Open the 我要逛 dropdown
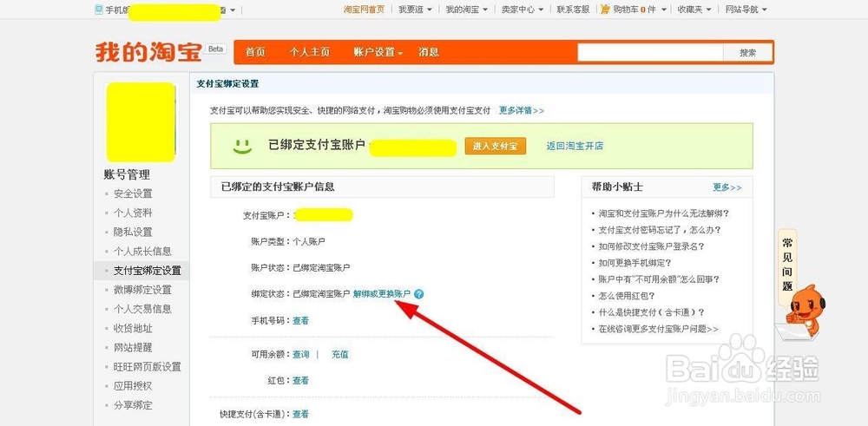The width and height of the screenshot is (868, 426). point(415,10)
